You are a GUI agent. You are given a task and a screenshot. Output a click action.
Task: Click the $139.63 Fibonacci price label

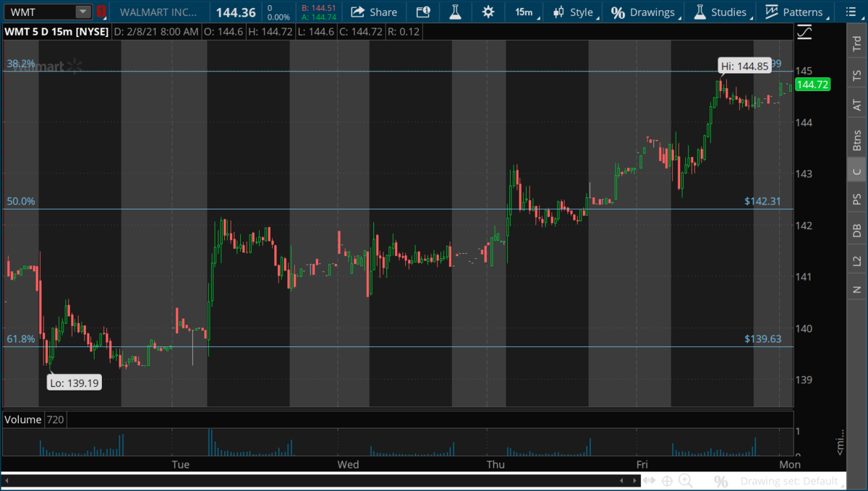tap(762, 338)
